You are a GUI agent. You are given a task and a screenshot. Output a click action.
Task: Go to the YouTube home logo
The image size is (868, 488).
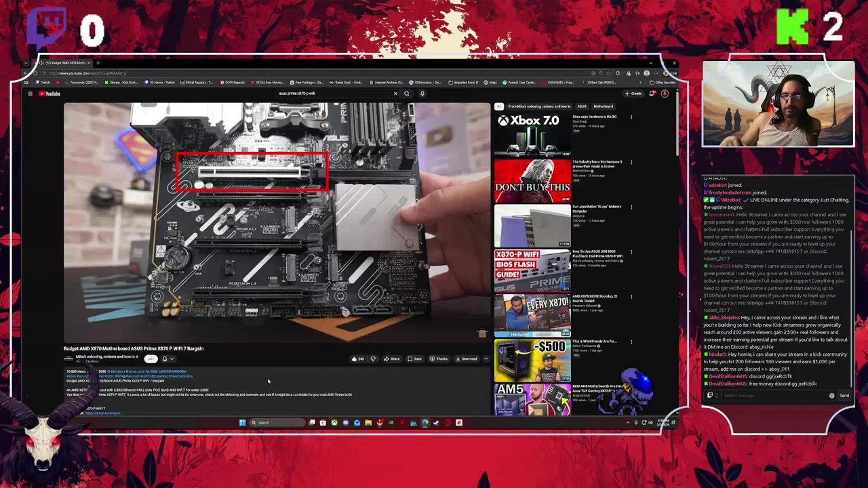[x=49, y=94]
